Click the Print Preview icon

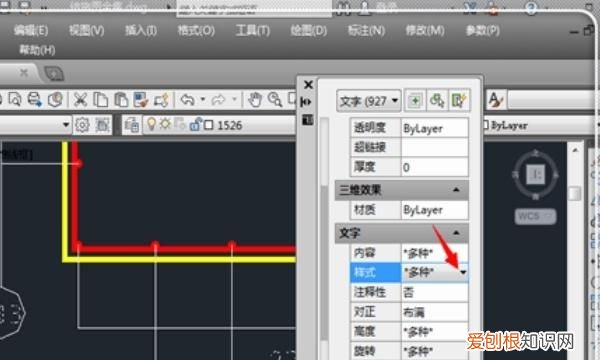pyautogui.click(x=15, y=99)
